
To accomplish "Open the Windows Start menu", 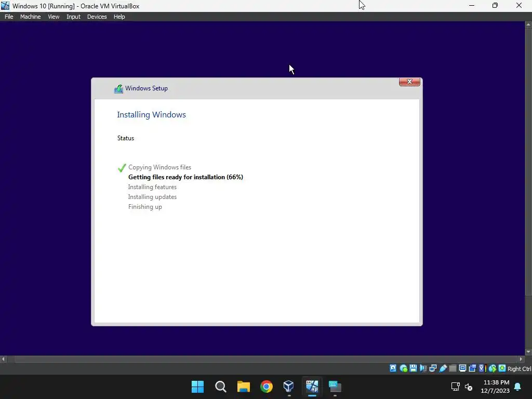I will tap(197, 387).
